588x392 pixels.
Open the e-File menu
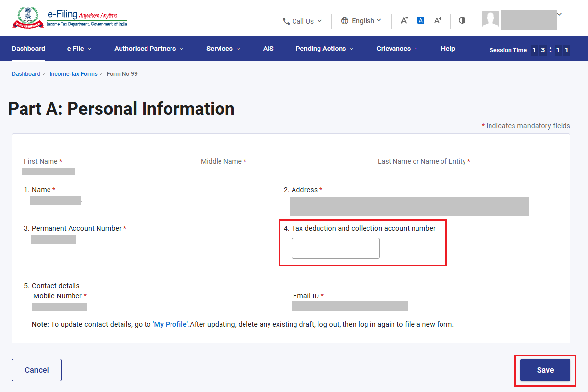[x=79, y=49]
